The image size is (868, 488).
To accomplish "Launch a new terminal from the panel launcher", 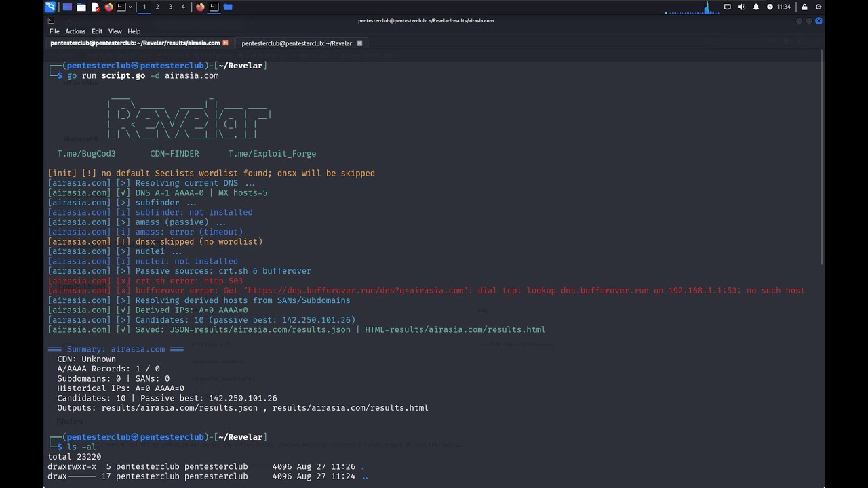I will point(121,7).
